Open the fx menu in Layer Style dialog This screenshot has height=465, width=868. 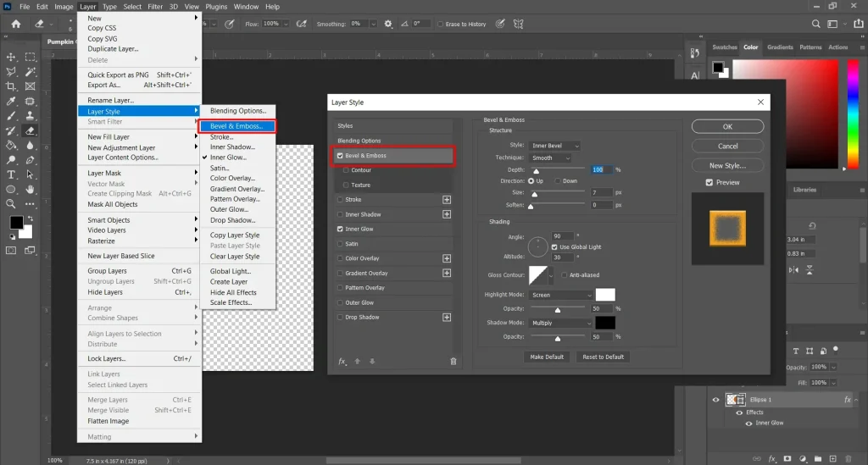tap(342, 361)
